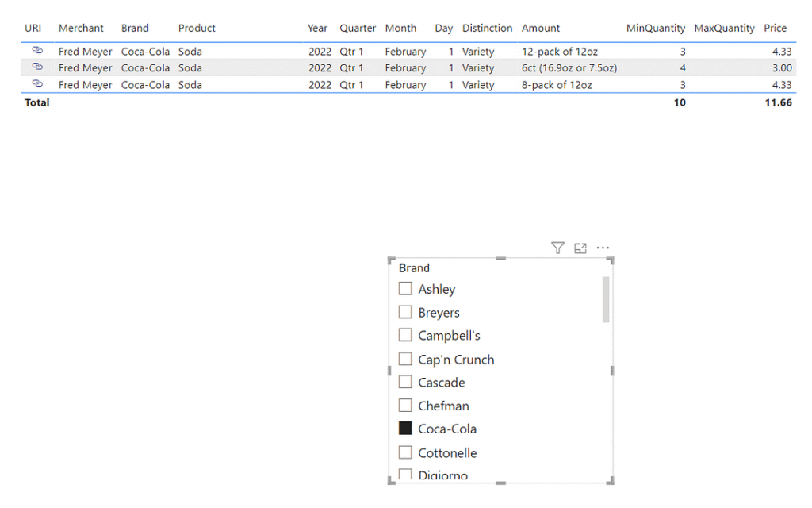The height and width of the screenshot is (508, 812).
Task: Sort by the MaxQuantity column header
Action: pos(724,28)
